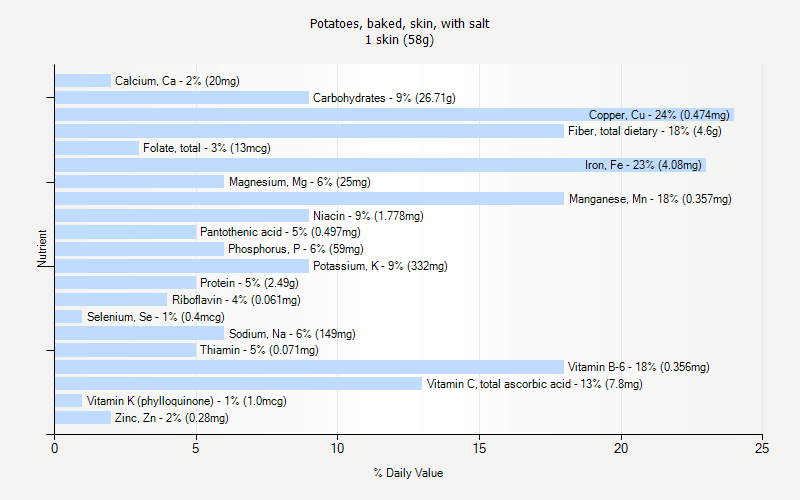This screenshot has width=800, height=500.
Task: Select the 'Selenium, Se - 1% (0.4mcg)' label
Action: (156, 317)
